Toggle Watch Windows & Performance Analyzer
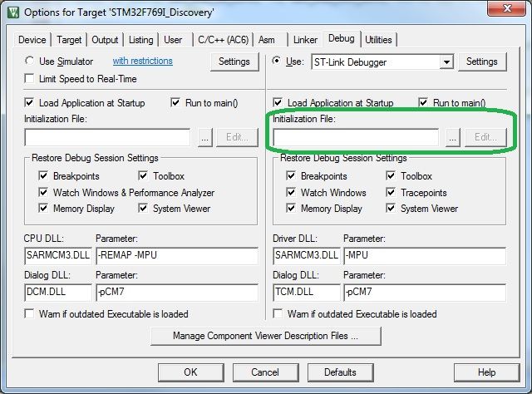The image size is (532, 394). tap(43, 192)
